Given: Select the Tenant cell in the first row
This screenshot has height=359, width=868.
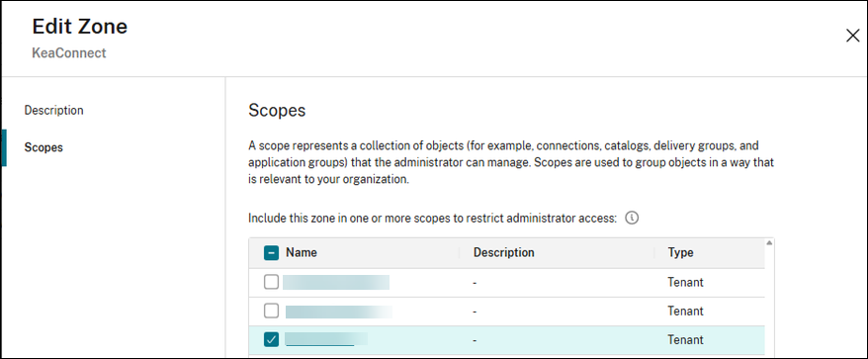Looking at the screenshot, I should (x=685, y=282).
